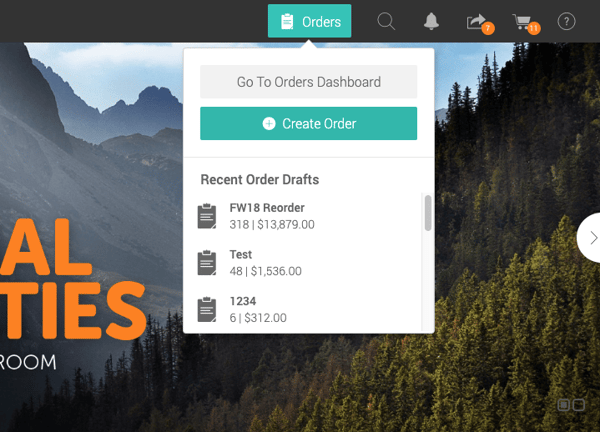Open the shopping cart icon

point(522,21)
